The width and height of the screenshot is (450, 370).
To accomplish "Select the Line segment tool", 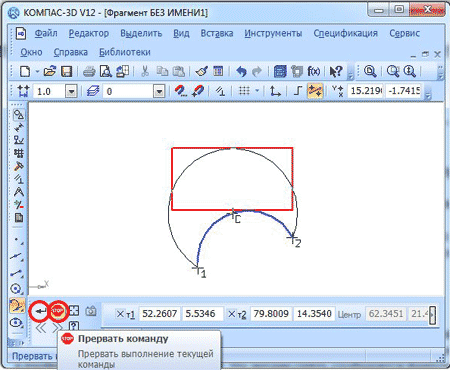I will 17,273.
